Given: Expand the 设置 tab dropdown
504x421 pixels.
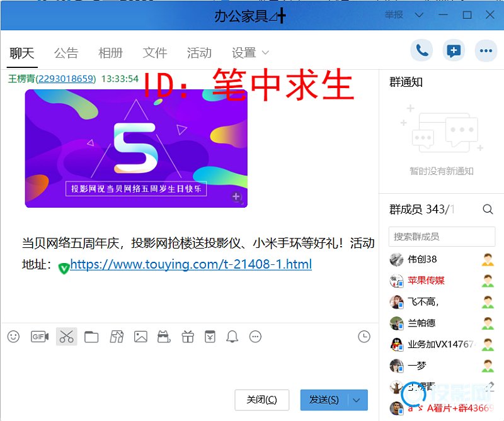Looking at the screenshot, I should [265, 52].
